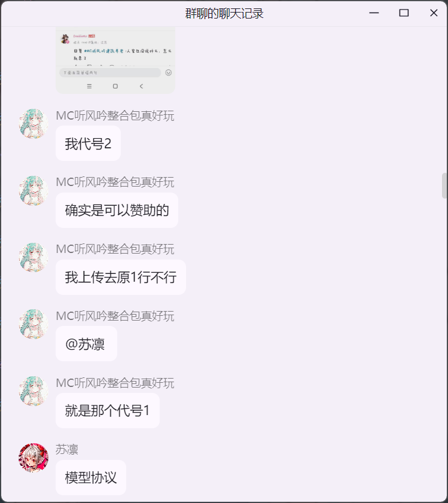Close the 群聊的聊天记录 window
The height and width of the screenshot is (503, 448).
point(434,13)
